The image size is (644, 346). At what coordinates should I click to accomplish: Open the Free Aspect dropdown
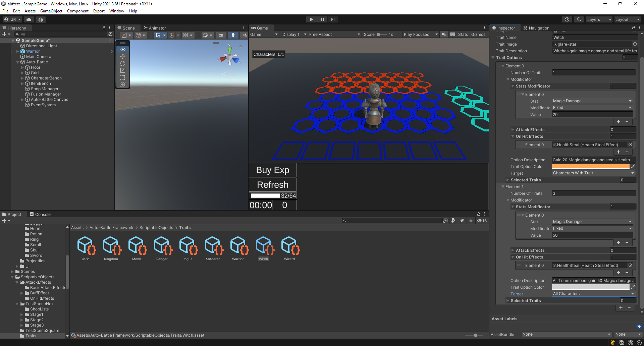click(x=334, y=35)
